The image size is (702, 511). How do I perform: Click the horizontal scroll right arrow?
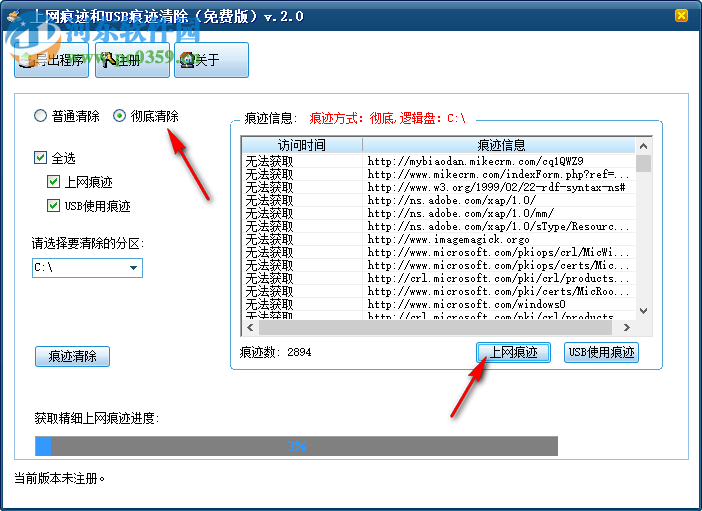click(x=627, y=327)
